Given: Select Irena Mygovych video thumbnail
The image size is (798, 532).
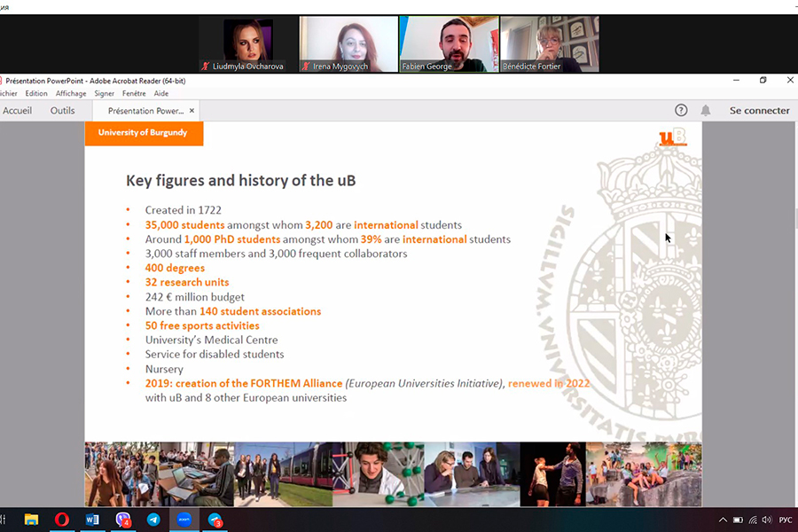Looking at the screenshot, I should pyautogui.click(x=348, y=43).
